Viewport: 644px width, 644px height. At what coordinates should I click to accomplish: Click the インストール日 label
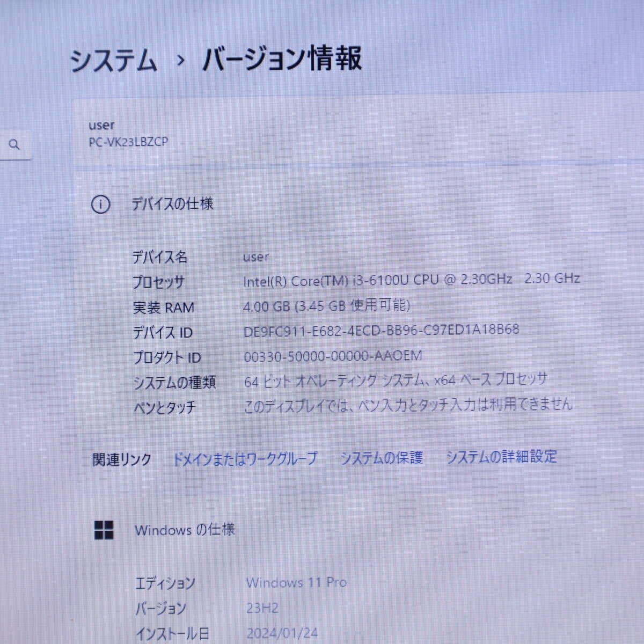click(x=172, y=634)
